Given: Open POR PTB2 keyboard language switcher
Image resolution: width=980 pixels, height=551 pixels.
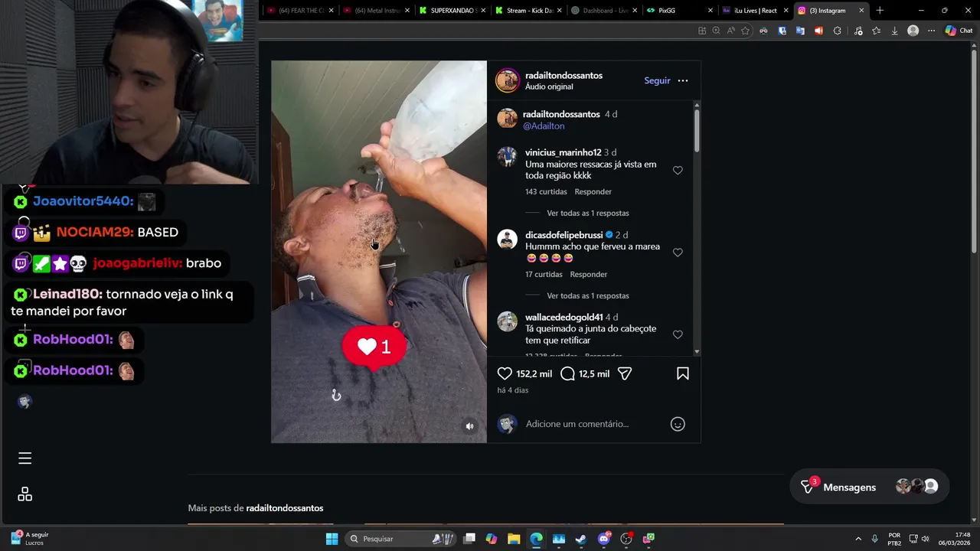Looking at the screenshot, I should click(x=894, y=539).
